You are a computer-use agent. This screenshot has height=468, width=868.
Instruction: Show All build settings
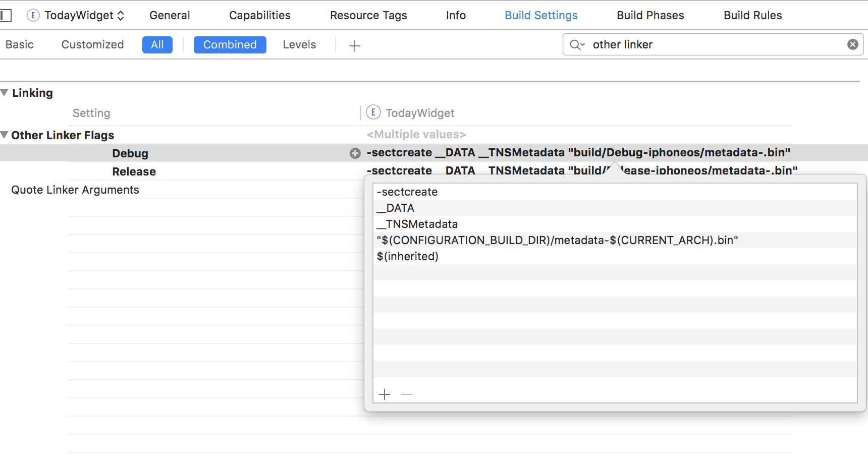(157, 45)
